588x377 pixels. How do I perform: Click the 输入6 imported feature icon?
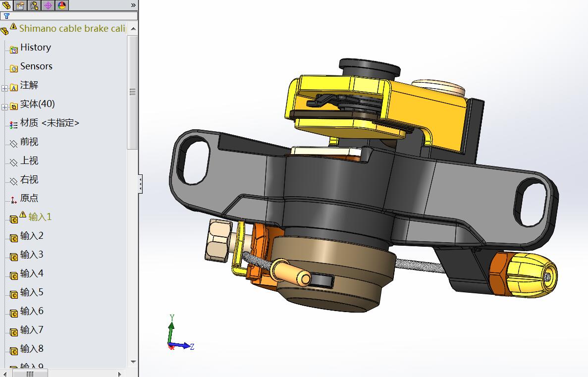point(13,313)
